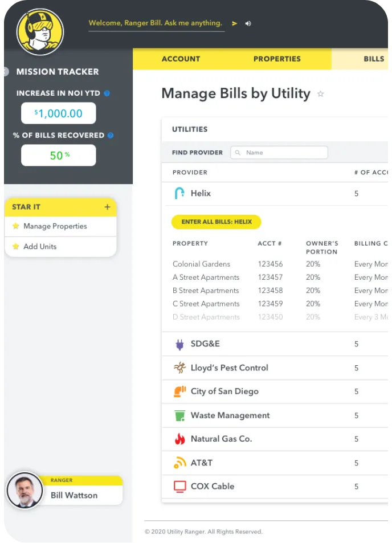Expand City of San Diego row

coord(275,391)
